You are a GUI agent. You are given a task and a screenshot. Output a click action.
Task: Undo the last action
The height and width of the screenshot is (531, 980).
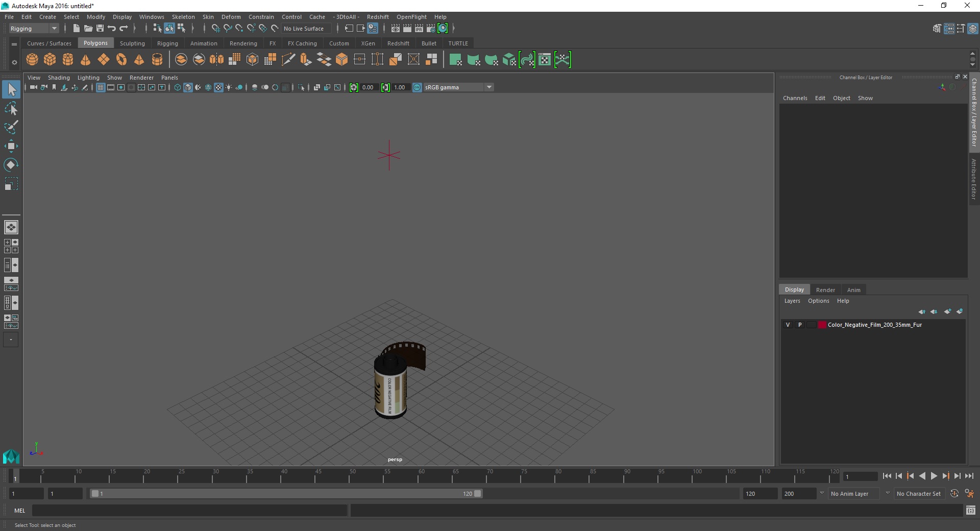112,29
